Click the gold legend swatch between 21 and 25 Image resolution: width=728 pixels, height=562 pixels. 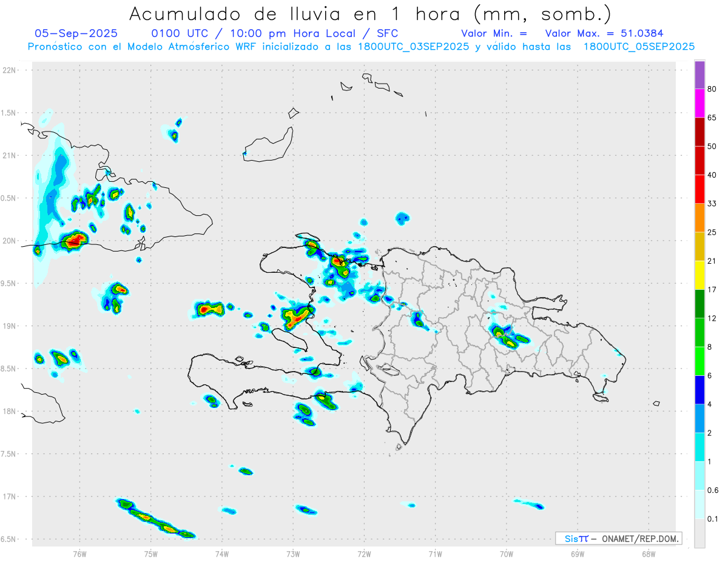pos(699,246)
